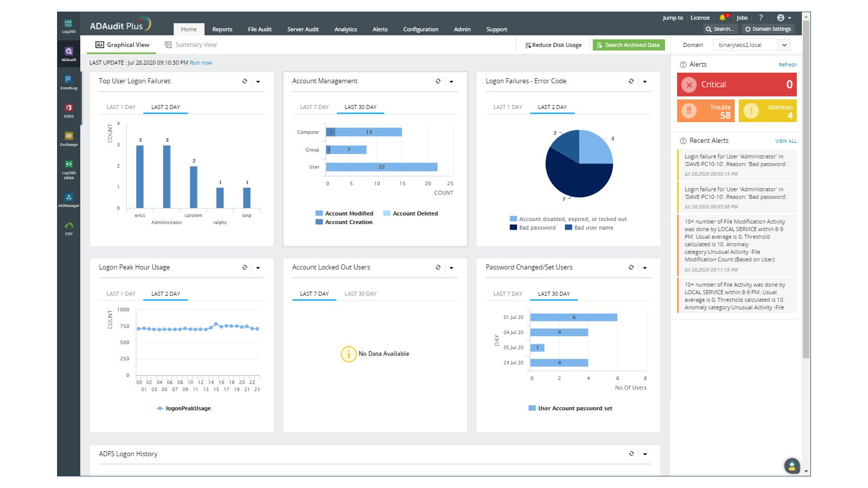The width and height of the screenshot is (868, 488).
Task: Open Log360 UEBA sidebar icon
Action: tap(69, 169)
